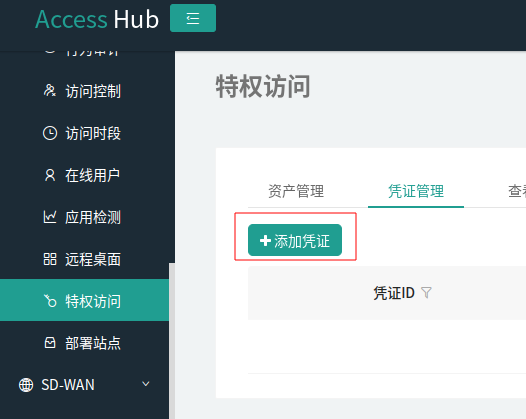Click the Access Hub logo
The width and height of the screenshot is (526, 419).
(97, 19)
